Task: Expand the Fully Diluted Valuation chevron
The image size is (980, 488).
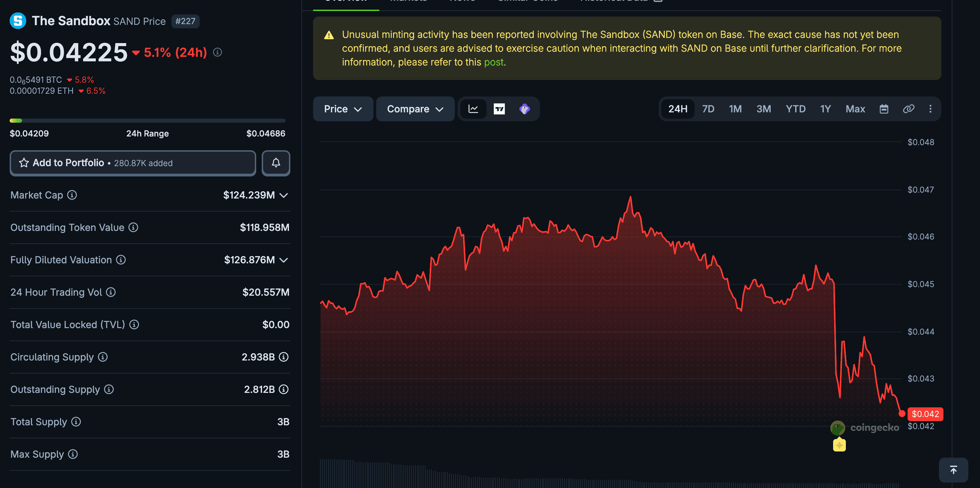Action: point(283,260)
